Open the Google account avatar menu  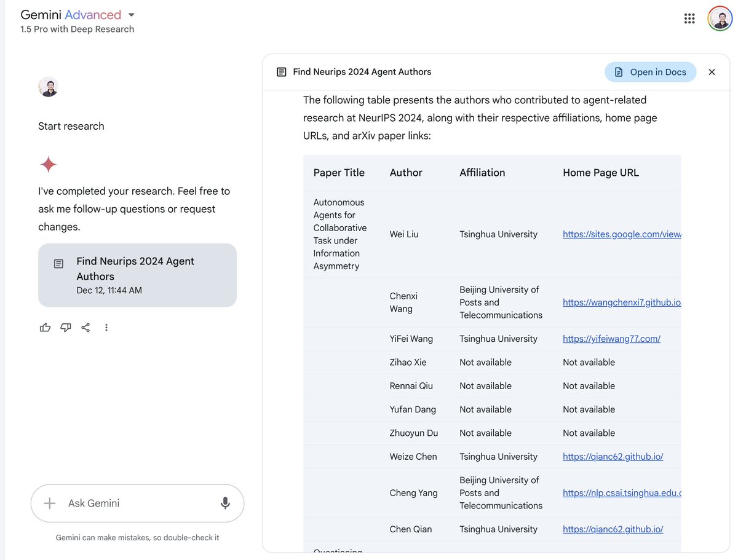coord(720,18)
